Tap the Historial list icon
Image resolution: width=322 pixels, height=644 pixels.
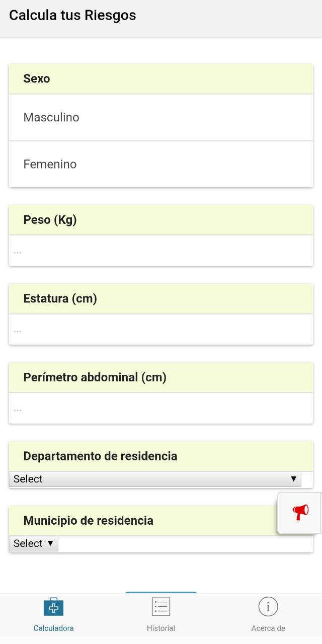tap(161, 607)
